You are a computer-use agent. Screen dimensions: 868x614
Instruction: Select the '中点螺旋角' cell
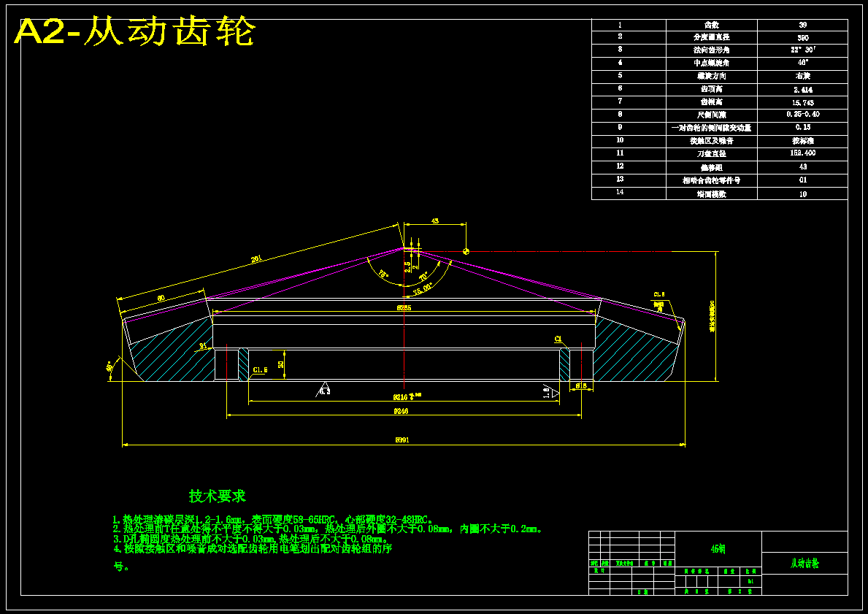click(711, 63)
